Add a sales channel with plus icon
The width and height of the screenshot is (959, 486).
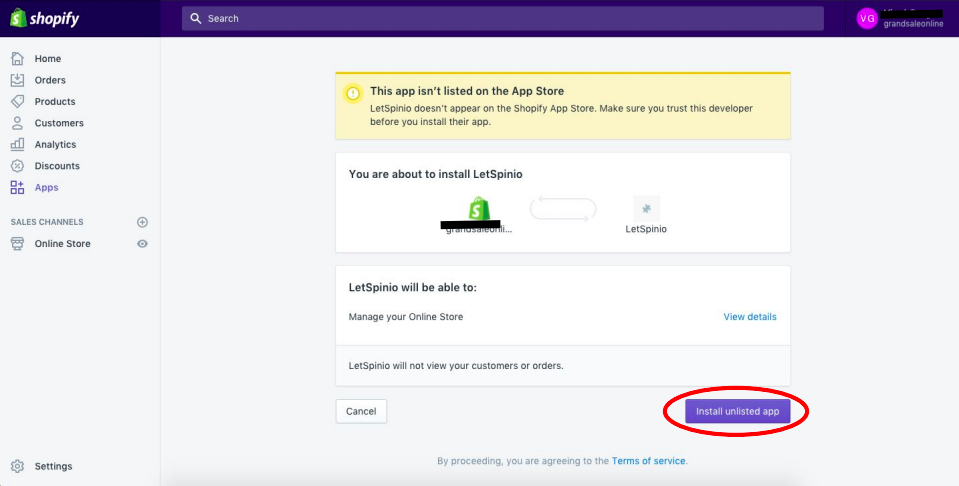(x=143, y=222)
